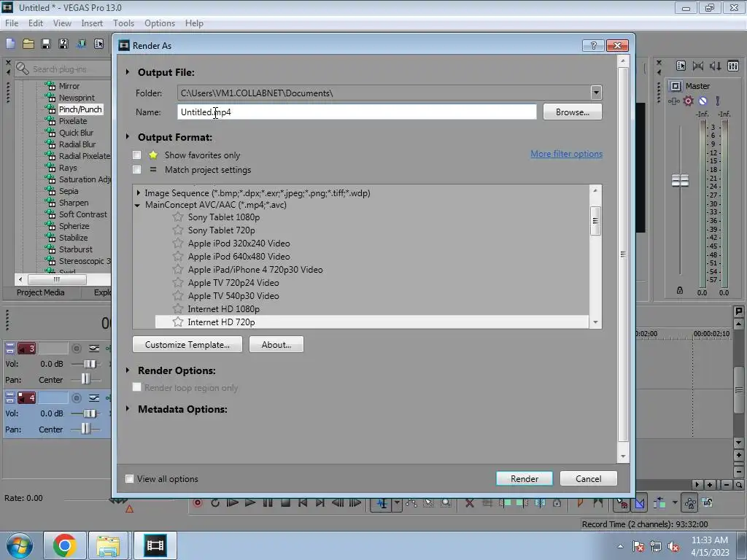The width and height of the screenshot is (747, 560).
Task: Toggle the Show favorites only checkbox
Action: 136,155
